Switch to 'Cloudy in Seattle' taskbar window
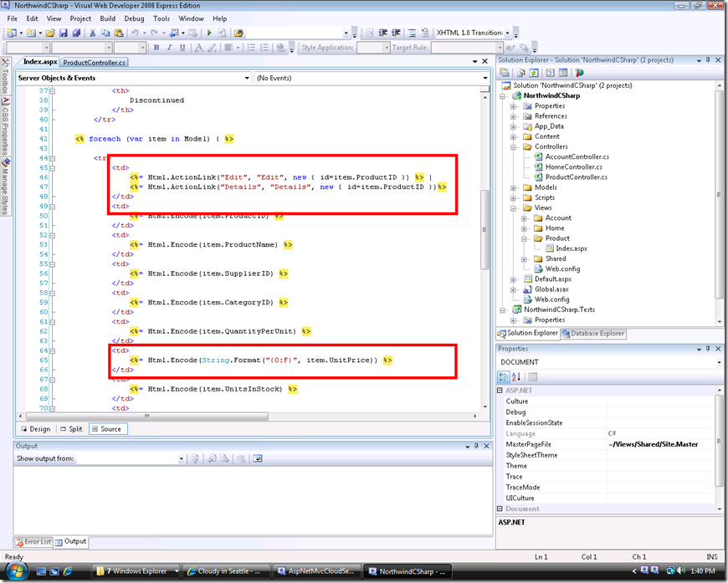This screenshot has width=728, height=583. point(227,571)
